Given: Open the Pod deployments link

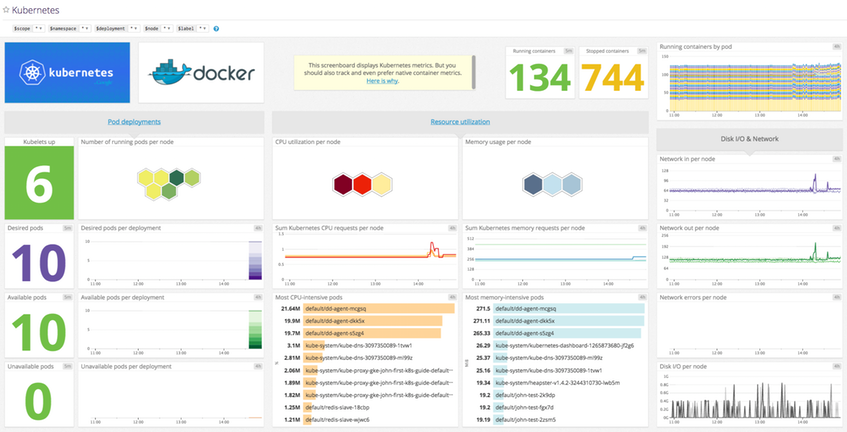Looking at the screenshot, I should pos(134,122).
